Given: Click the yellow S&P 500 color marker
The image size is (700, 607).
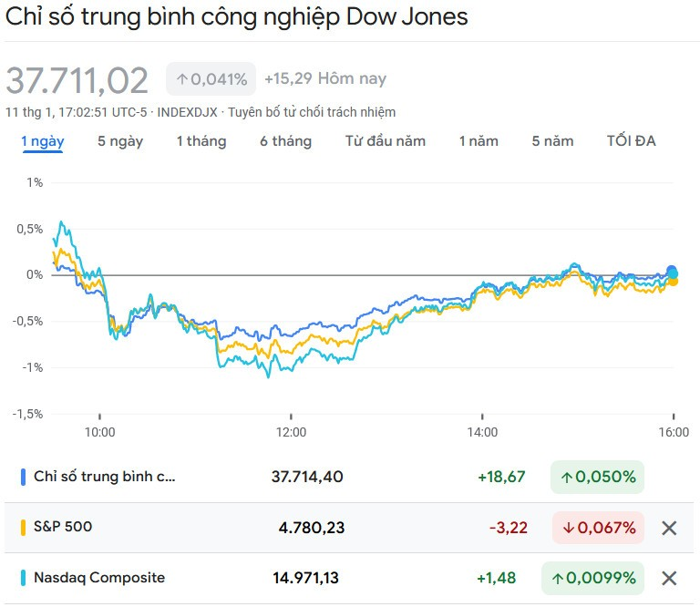Looking at the screenshot, I should point(23,527).
